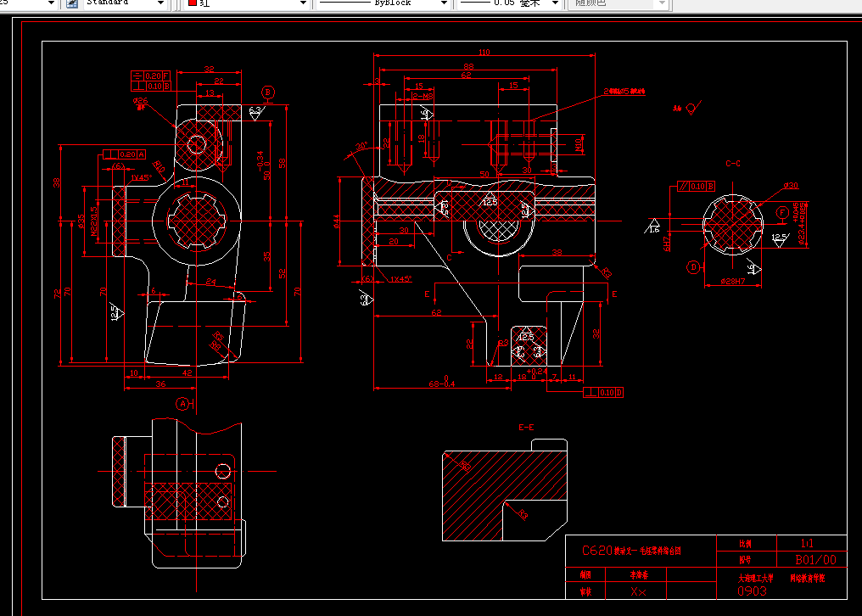Select the R10 radius callout

tap(160, 166)
